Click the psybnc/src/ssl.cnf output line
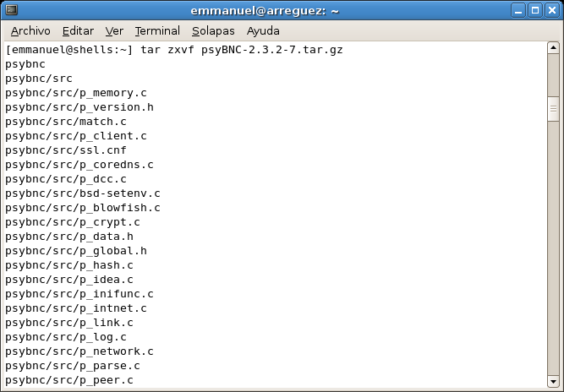This screenshot has height=392, width=564. pos(66,150)
